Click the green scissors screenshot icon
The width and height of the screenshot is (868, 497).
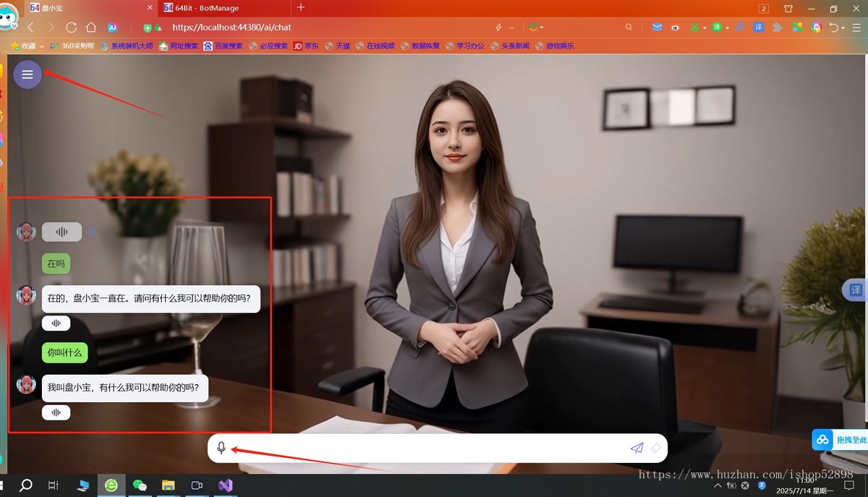pos(694,27)
